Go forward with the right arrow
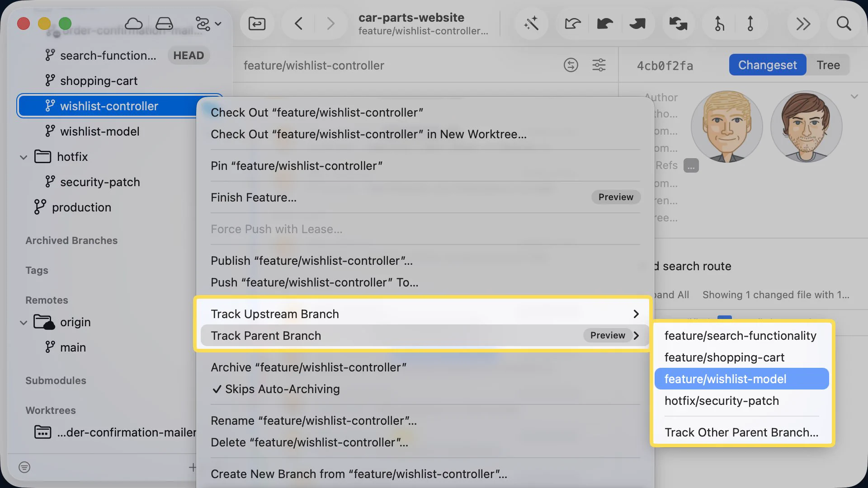This screenshot has height=488, width=868. 331,23
